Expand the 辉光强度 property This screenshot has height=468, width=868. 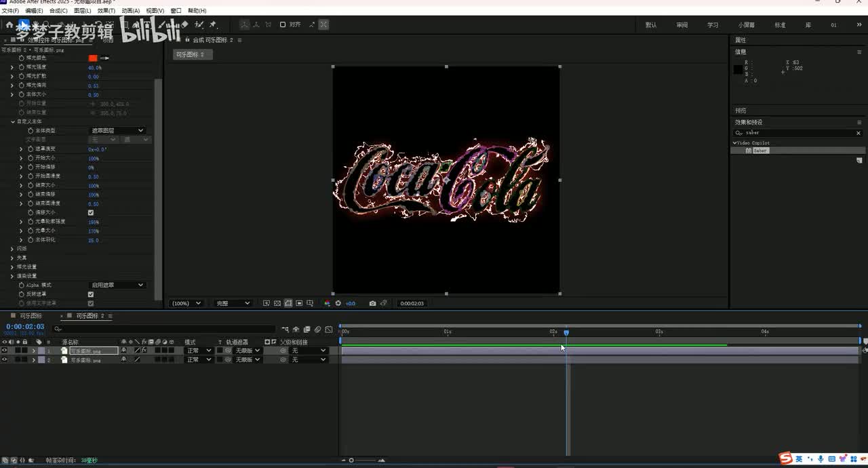(12, 67)
